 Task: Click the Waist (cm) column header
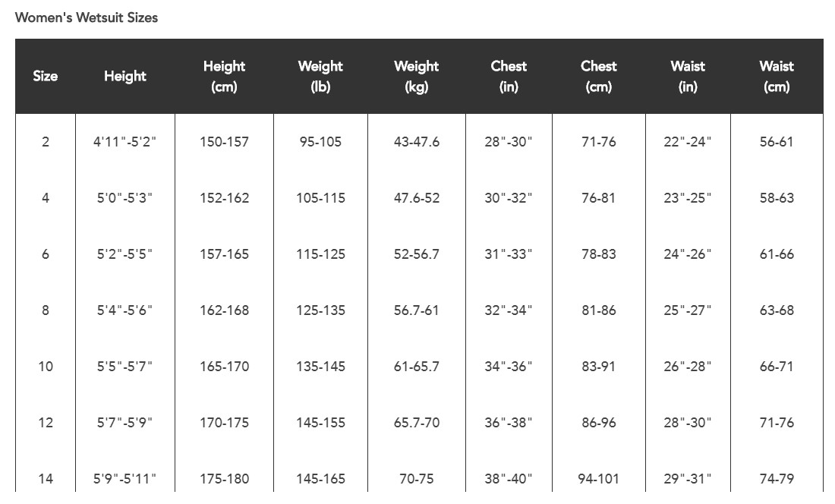click(x=777, y=76)
